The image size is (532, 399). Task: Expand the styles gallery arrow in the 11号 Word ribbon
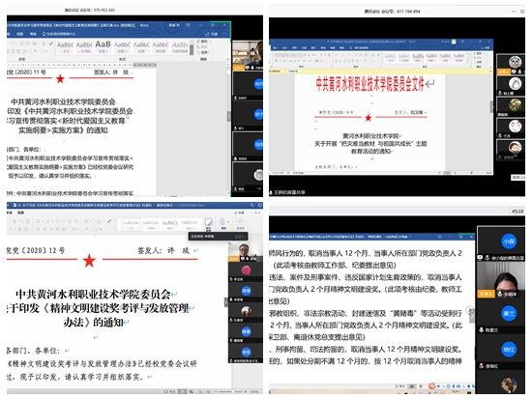click(192, 53)
